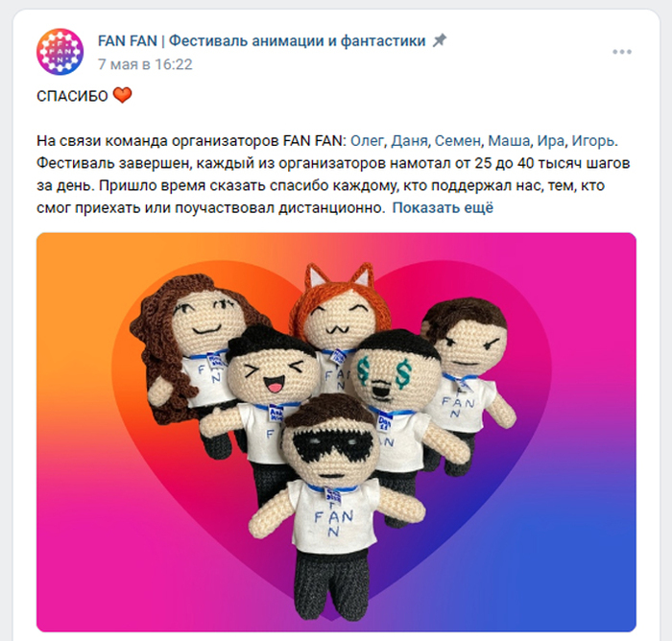Open the three-dot post options menu

(x=622, y=52)
